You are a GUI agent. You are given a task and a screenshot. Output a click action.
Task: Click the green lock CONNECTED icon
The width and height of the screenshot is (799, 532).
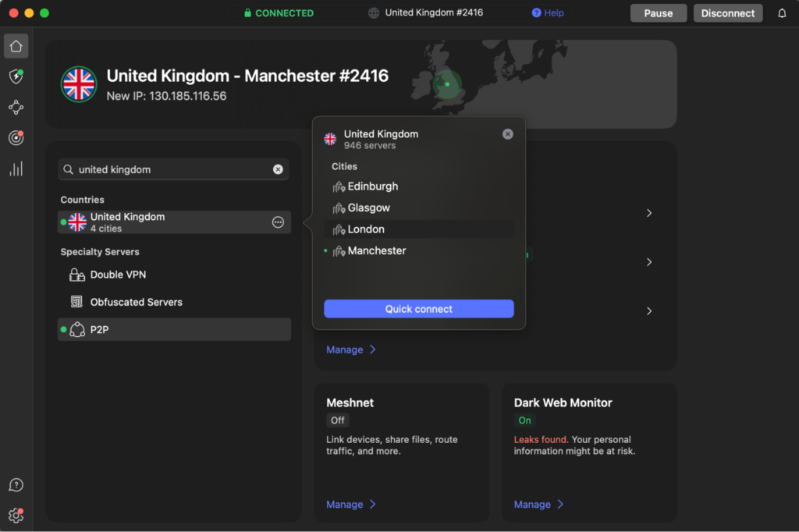(x=247, y=12)
